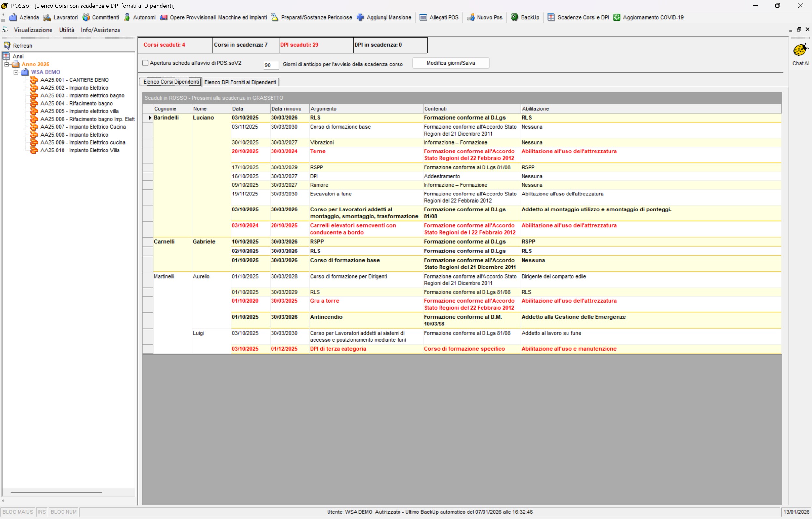Open the Visualizzazione menu

(x=33, y=30)
